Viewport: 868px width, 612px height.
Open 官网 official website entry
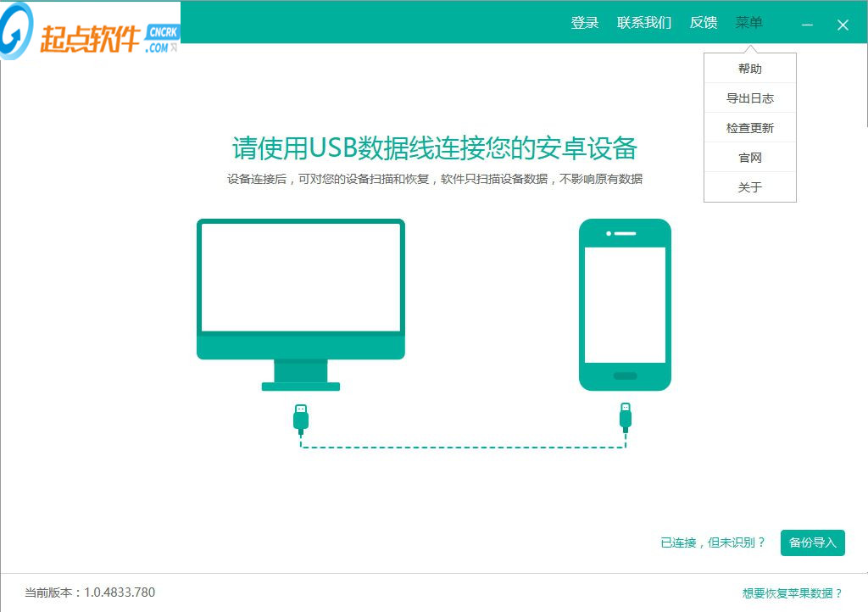750,158
